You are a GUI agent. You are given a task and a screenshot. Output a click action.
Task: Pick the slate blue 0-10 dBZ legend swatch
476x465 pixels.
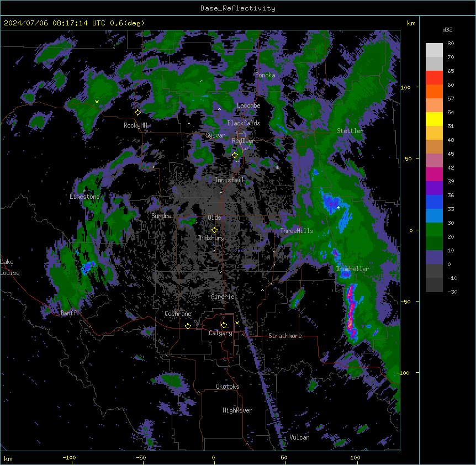pyautogui.click(x=434, y=257)
